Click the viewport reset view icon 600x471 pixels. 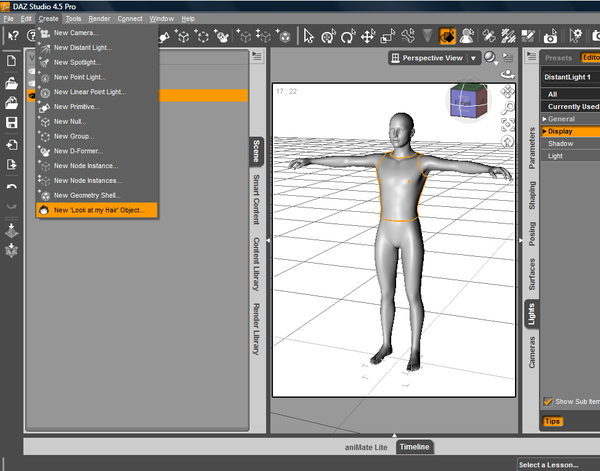[508, 141]
